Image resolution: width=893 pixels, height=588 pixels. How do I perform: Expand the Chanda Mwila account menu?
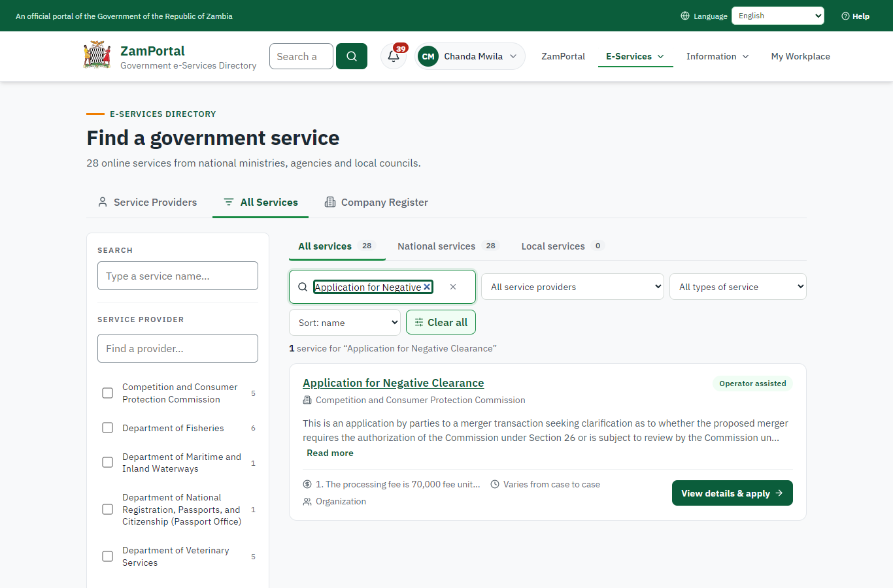click(471, 56)
